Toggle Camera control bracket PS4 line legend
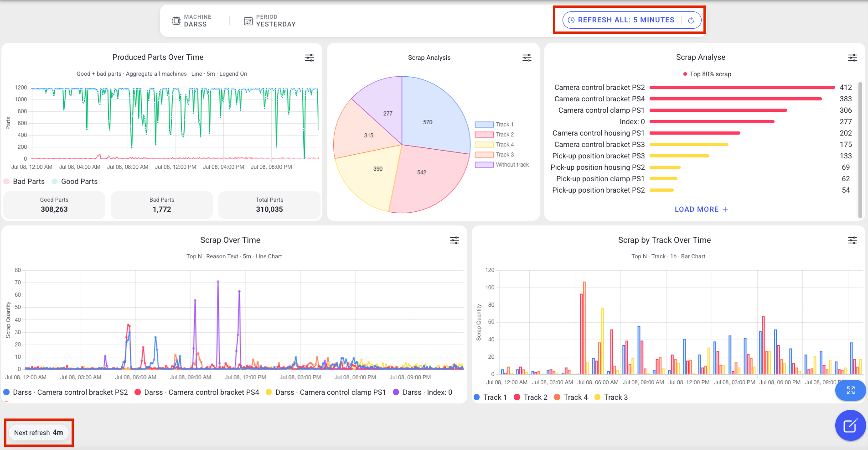 point(197,392)
